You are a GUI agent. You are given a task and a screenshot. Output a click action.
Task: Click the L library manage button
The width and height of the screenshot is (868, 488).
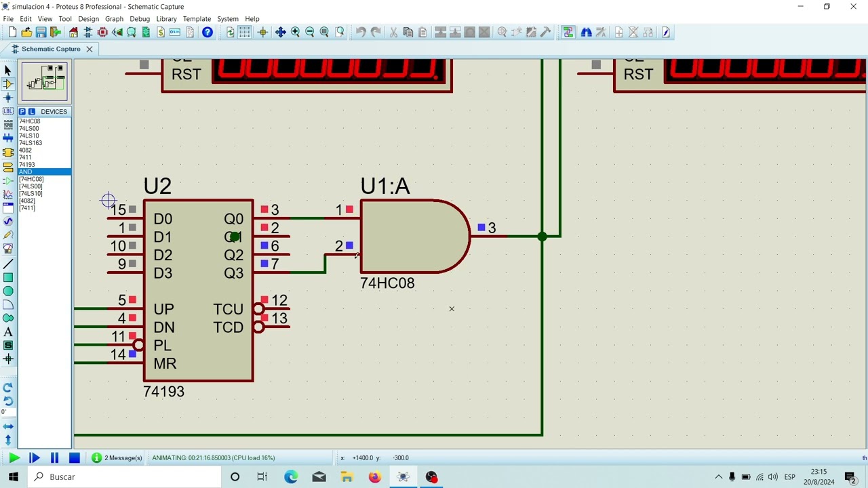[31, 111]
